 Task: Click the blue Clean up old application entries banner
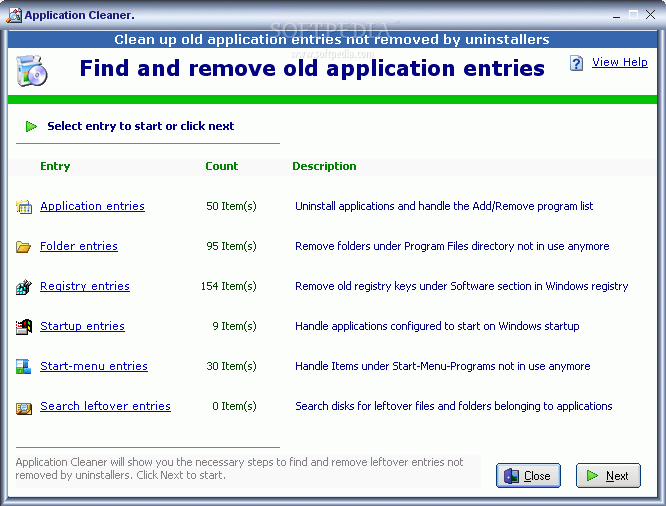332,40
